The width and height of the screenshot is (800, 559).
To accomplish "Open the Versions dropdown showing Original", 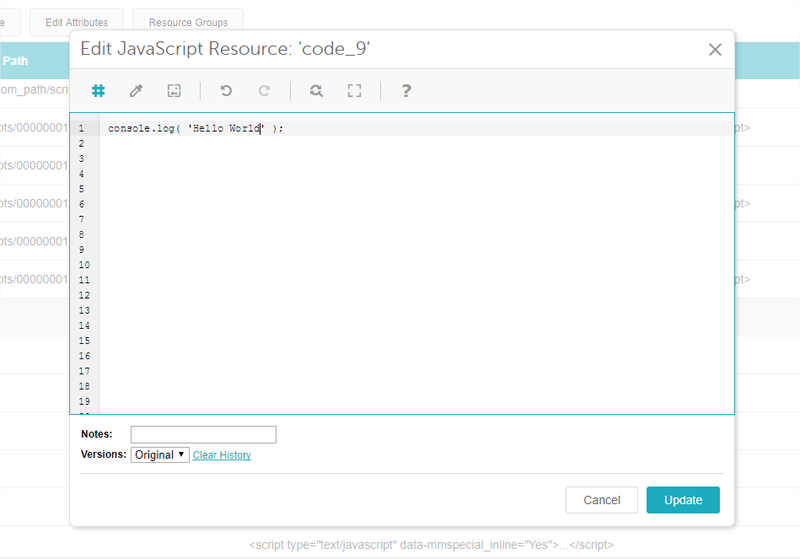I will (x=160, y=454).
